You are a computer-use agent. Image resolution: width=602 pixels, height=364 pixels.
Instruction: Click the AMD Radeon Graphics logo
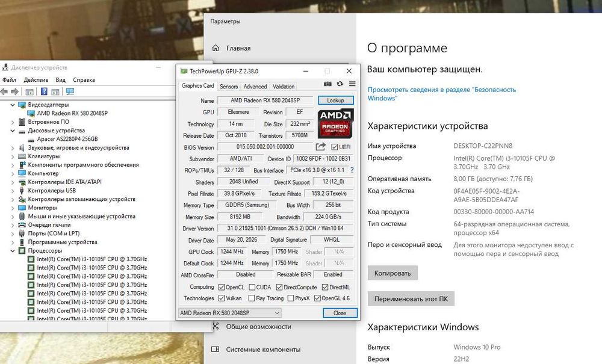(335, 123)
